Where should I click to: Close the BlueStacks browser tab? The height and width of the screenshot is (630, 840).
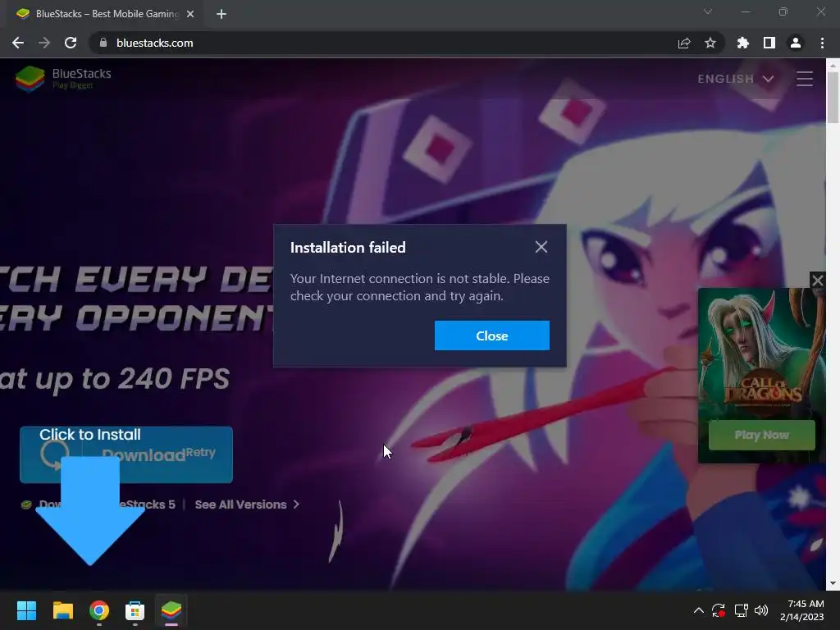[190, 14]
